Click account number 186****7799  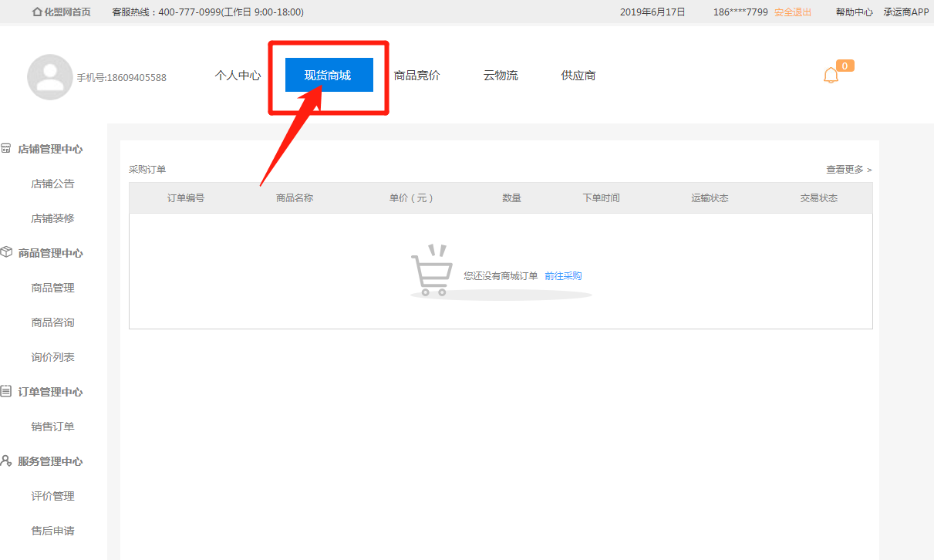[x=740, y=12]
